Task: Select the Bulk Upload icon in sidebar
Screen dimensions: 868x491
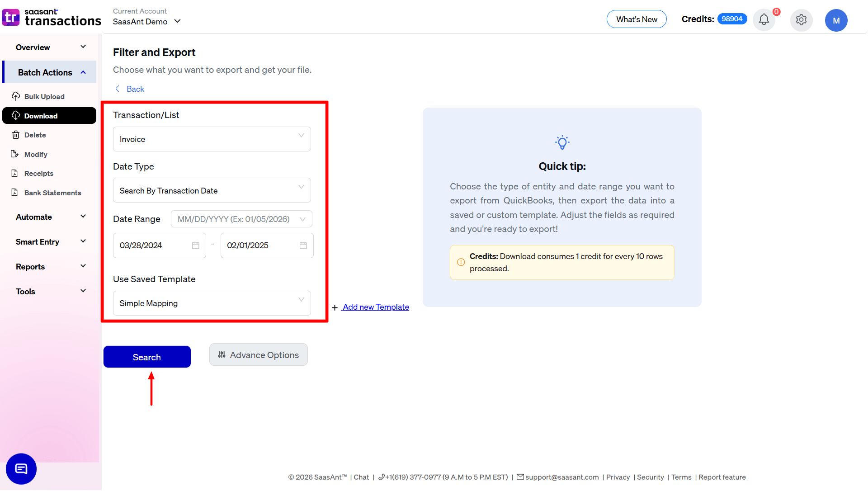Action: tap(16, 96)
